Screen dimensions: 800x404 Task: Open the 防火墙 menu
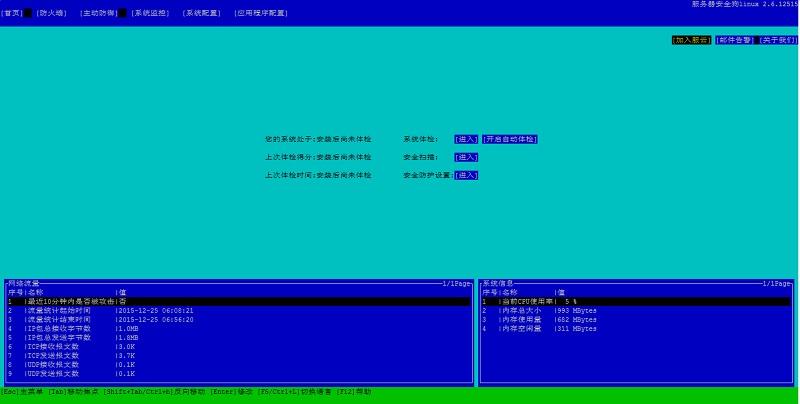(51, 13)
